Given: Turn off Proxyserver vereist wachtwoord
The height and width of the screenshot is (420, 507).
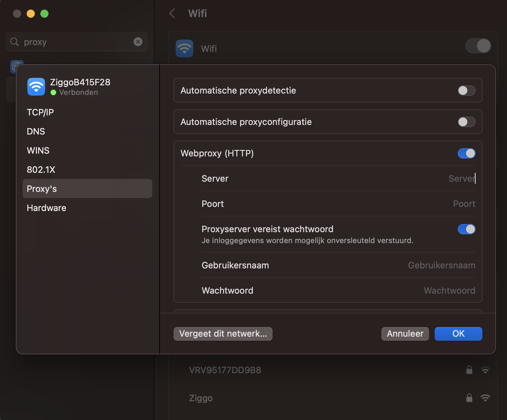Looking at the screenshot, I should tap(466, 229).
